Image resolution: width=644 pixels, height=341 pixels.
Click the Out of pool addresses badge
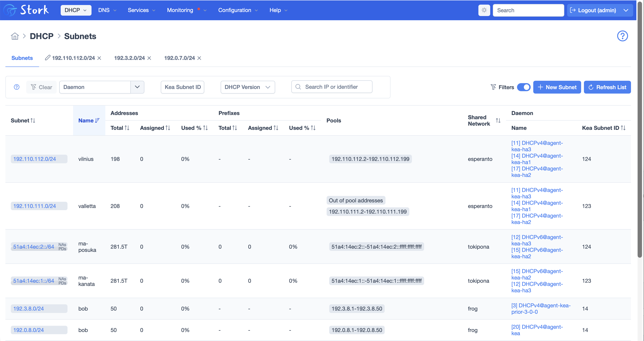(356, 200)
